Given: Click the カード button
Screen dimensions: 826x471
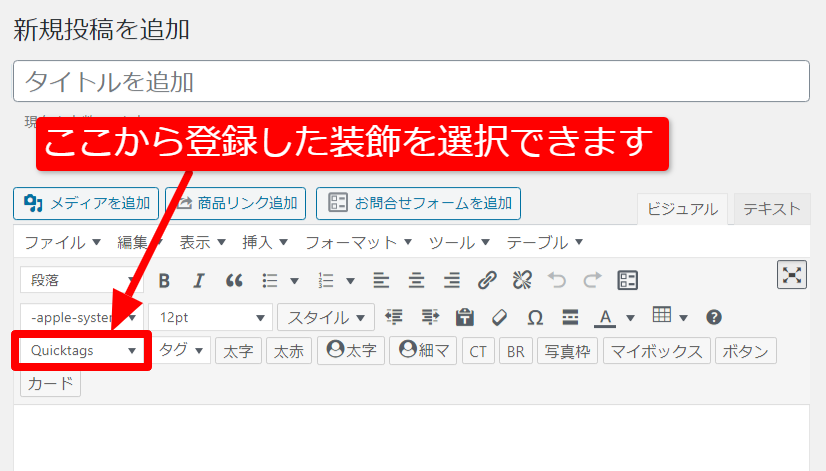Looking at the screenshot, I should pyautogui.click(x=51, y=384).
